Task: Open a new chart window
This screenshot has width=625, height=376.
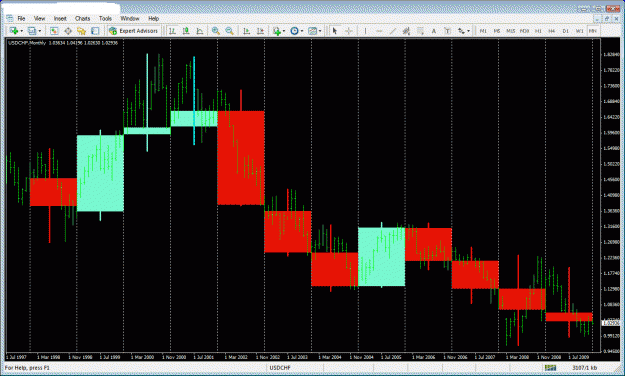Action: 14,31
